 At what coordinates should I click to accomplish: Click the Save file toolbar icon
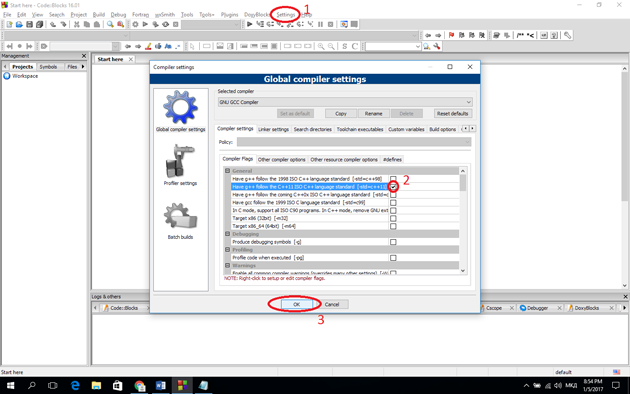29,24
